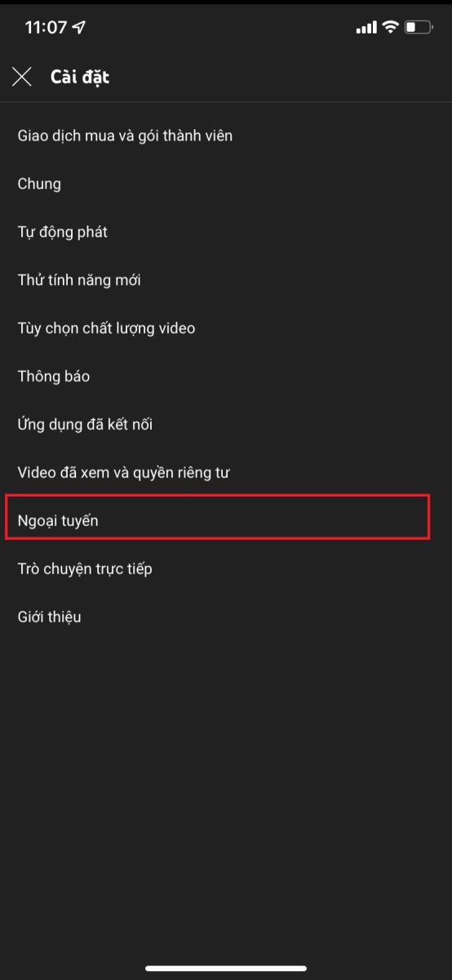Image resolution: width=452 pixels, height=980 pixels.
Task: Tap the 11:07 clock in status bar
Action: click(x=46, y=28)
